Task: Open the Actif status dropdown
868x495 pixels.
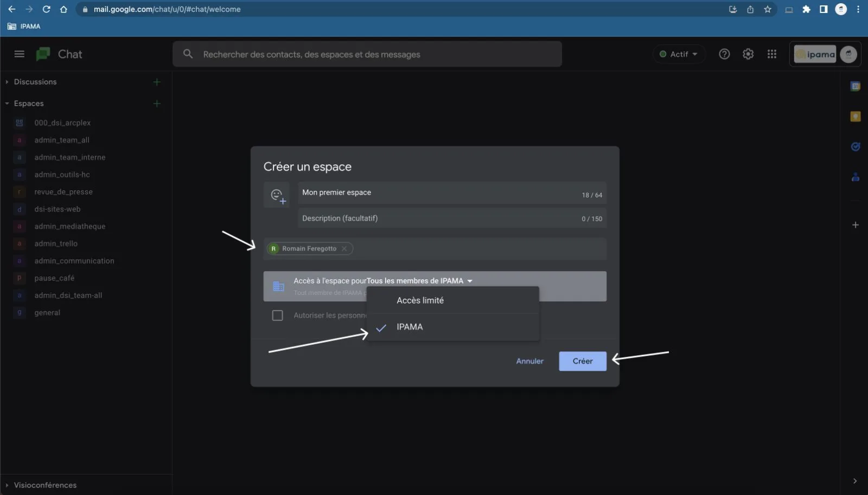Action: tap(679, 54)
